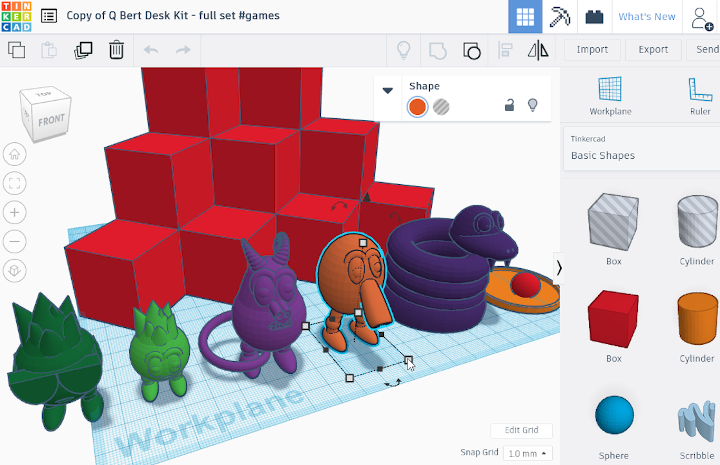The height and width of the screenshot is (465, 720).
Task: Hide the selected shape via lightbulb
Action: 533,105
